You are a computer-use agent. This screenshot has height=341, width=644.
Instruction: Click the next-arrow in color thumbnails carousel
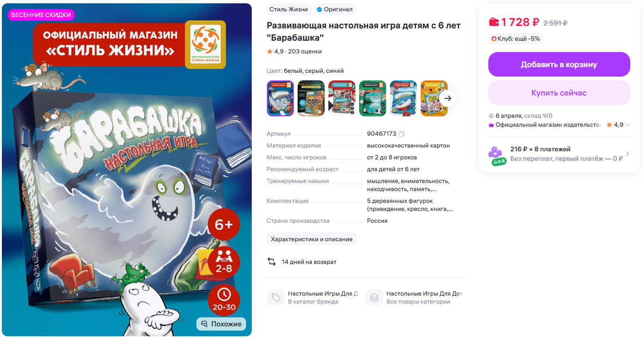(448, 98)
